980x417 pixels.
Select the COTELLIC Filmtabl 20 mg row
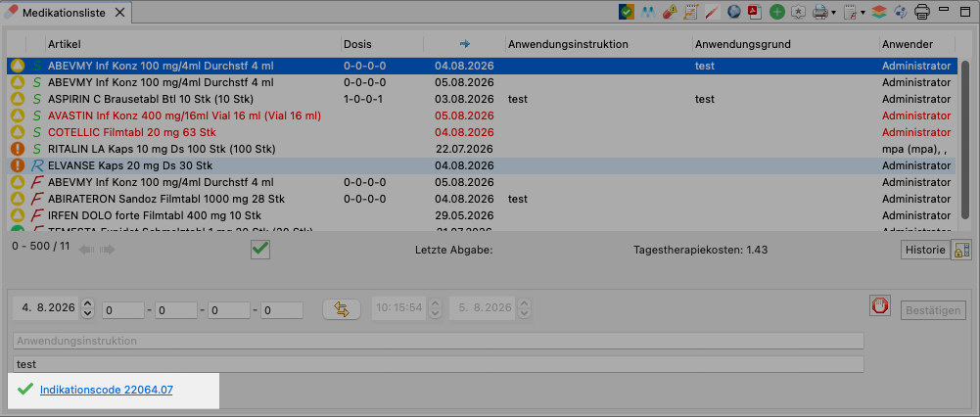pos(482,132)
